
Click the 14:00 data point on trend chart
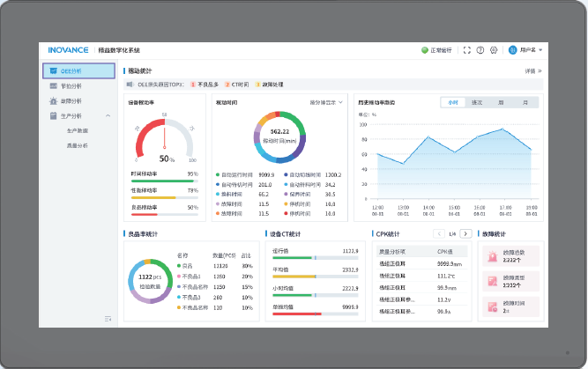click(428, 137)
